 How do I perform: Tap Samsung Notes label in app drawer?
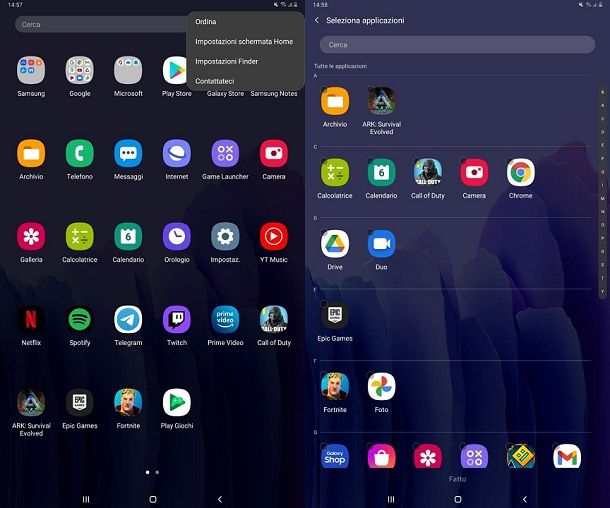click(274, 94)
